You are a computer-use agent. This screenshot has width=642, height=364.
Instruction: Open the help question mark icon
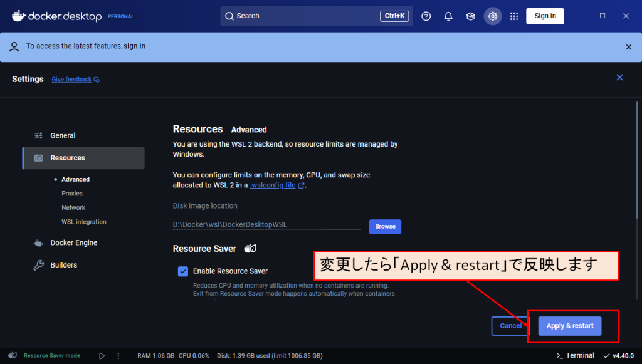point(426,16)
